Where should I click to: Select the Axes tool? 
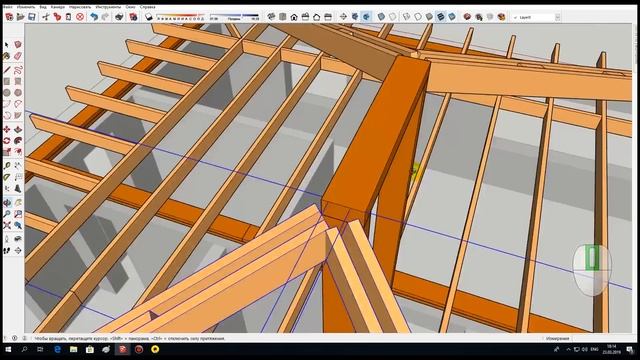(7, 189)
